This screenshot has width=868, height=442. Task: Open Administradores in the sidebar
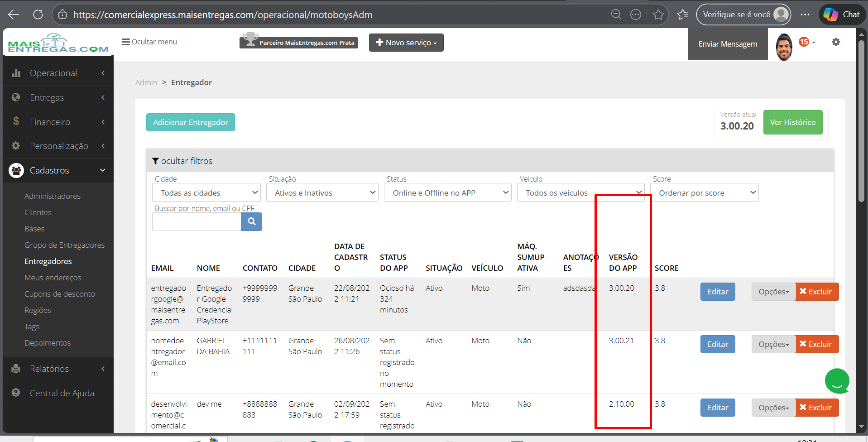point(53,196)
